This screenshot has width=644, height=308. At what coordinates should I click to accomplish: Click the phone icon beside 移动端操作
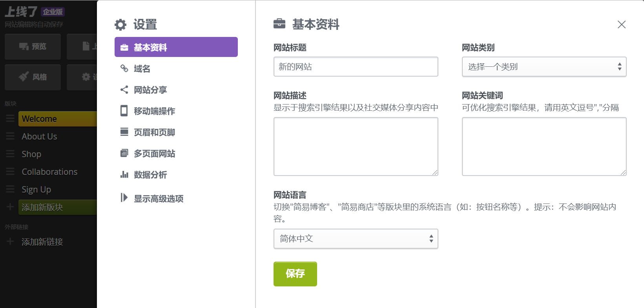124,111
